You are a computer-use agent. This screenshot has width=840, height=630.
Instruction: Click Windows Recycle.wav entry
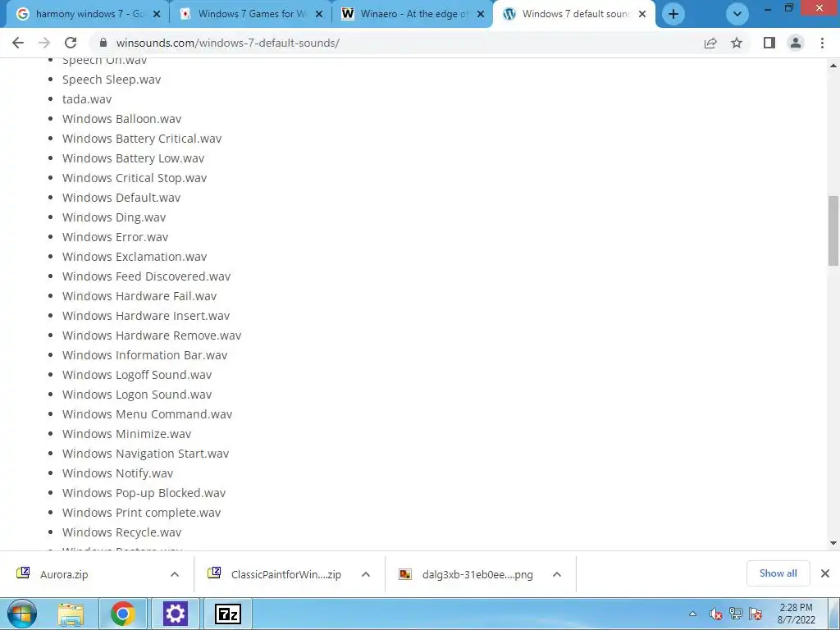(121, 532)
